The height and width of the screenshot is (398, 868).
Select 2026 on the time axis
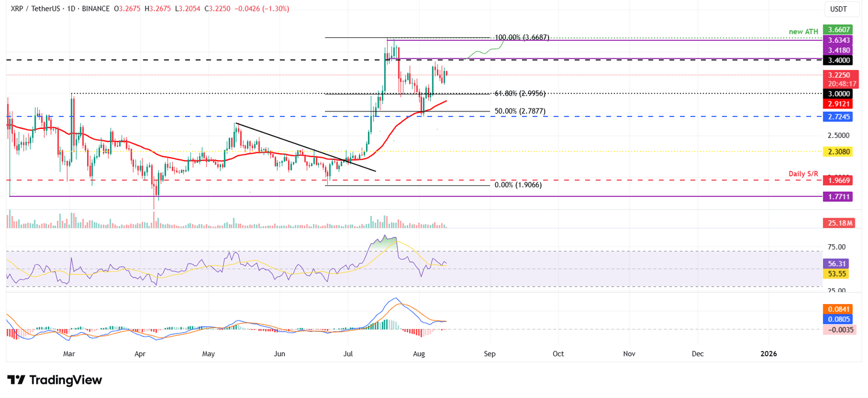point(769,353)
